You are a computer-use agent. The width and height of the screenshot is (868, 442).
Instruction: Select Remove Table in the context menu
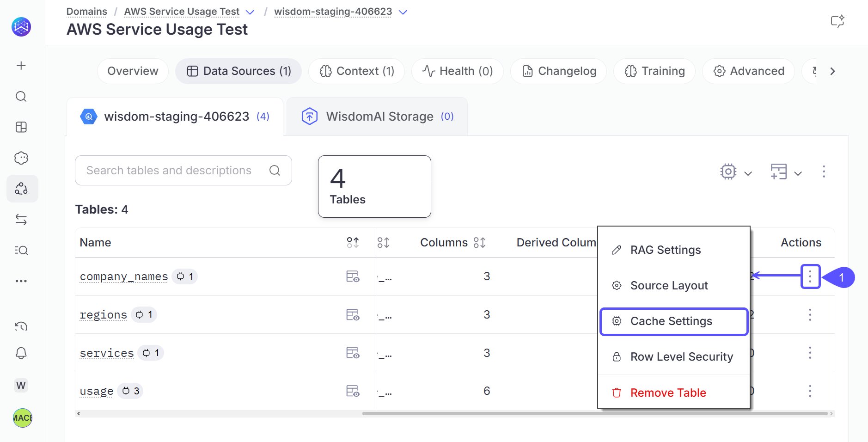673,393
